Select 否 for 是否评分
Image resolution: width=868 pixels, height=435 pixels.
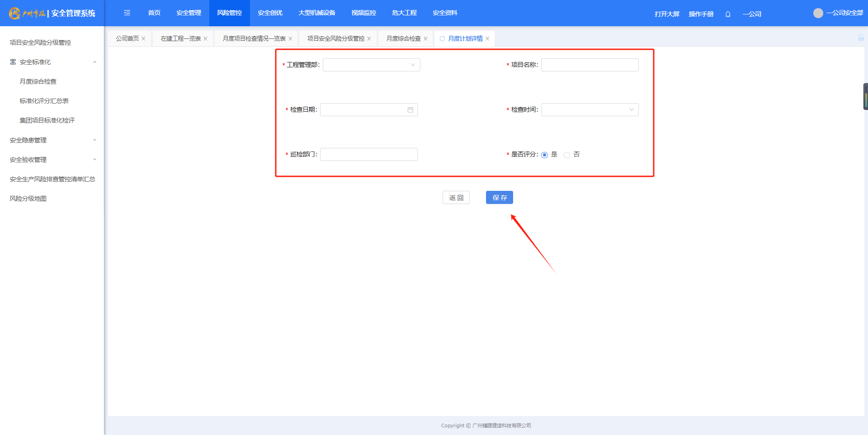point(567,155)
